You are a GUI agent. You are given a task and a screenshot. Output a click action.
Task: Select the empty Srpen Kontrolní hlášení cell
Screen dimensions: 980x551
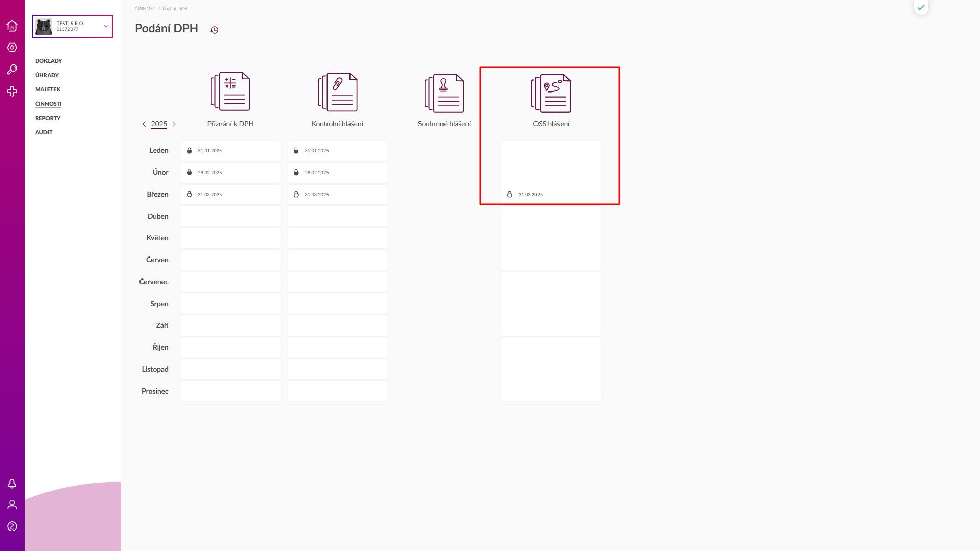pos(337,304)
